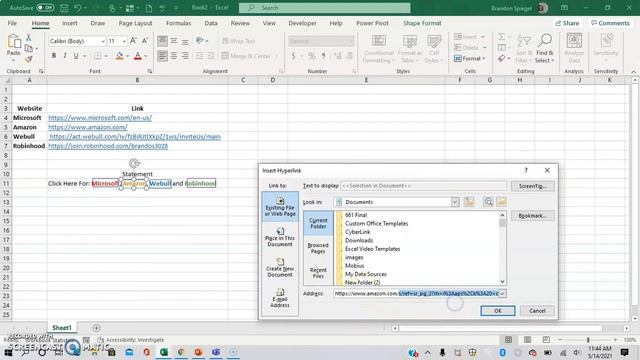The image size is (640, 360).
Task: Select the Current Folder view
Action: coord(318,223)
